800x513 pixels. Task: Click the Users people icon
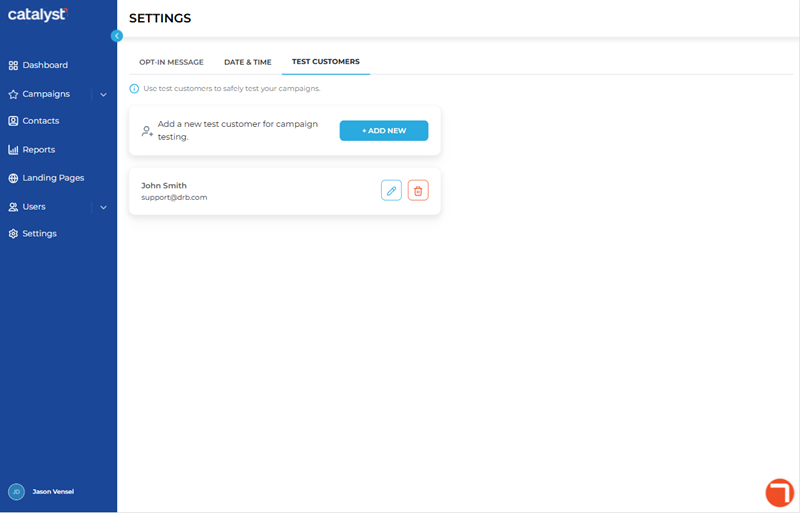(x=13, y=207)
